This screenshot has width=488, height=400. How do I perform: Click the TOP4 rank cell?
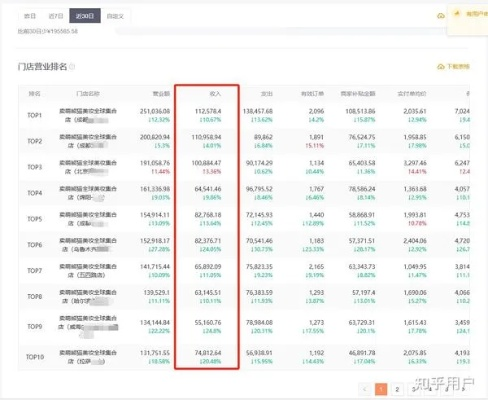pos(35,193)
